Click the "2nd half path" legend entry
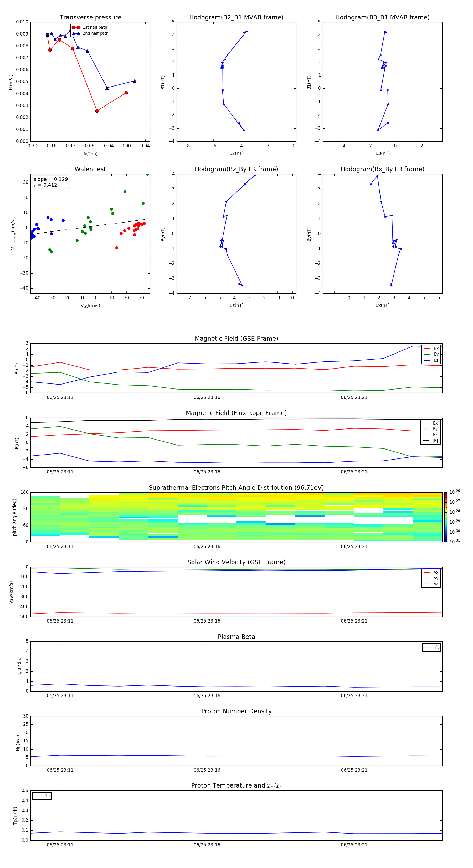 pyautogui.click(x=90, y=33)
